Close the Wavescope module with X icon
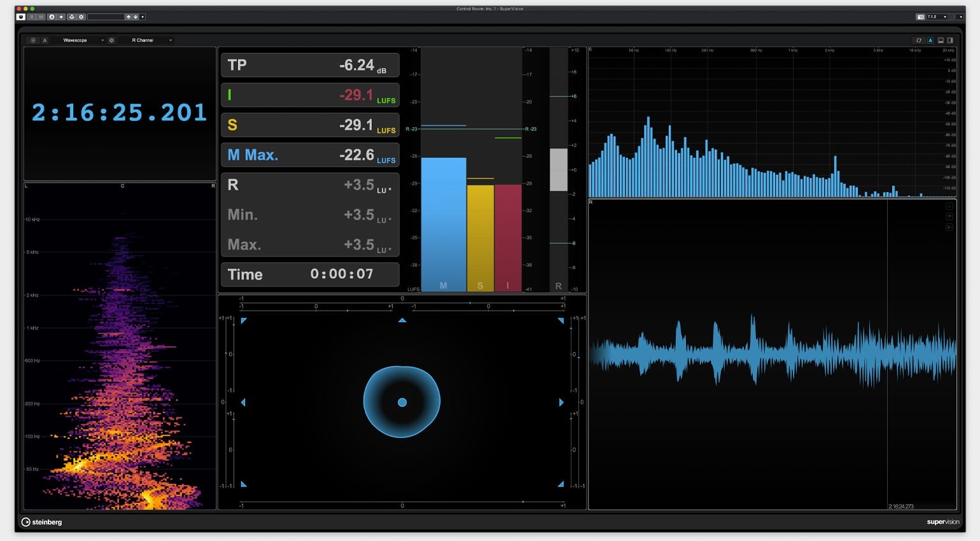 (x=949, y=206)
